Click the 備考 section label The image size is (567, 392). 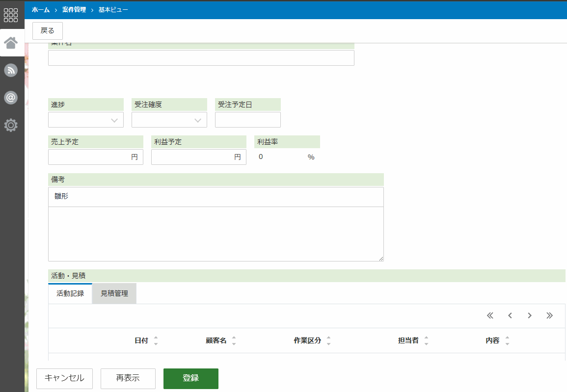click(58, 179)
